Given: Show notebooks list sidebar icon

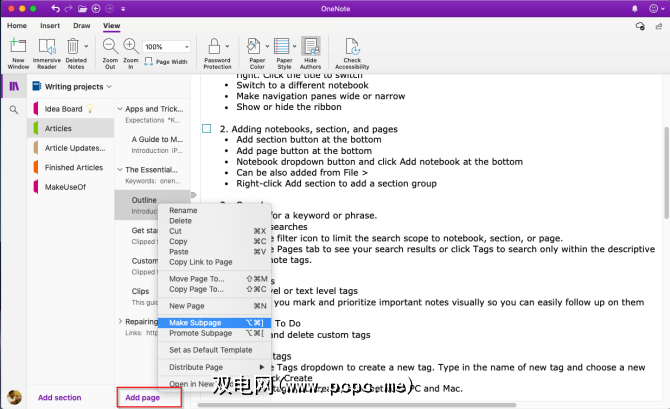Looking at the screenshot, I should coord(14,86).
